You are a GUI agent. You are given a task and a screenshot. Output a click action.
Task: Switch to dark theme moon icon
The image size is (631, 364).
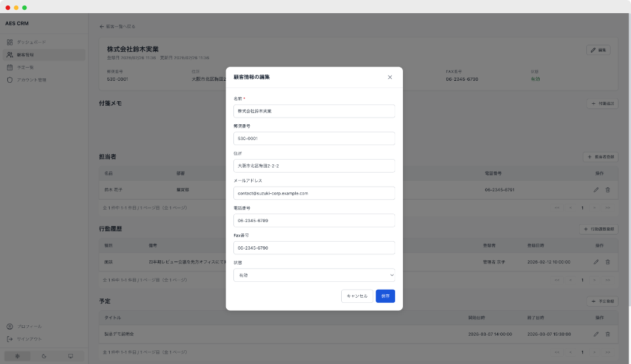[x=44, y=356]
